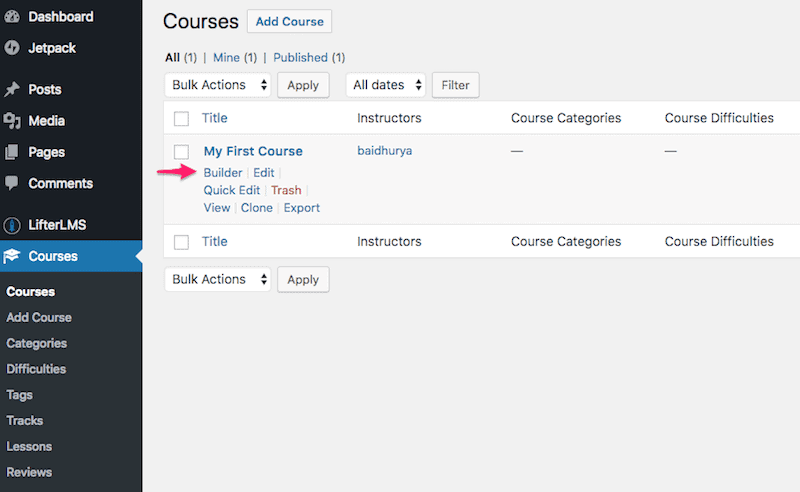The width and height of the screenshot is (800, 492).
Task: Switch to the Published filter tab
Action: [301, 58]
